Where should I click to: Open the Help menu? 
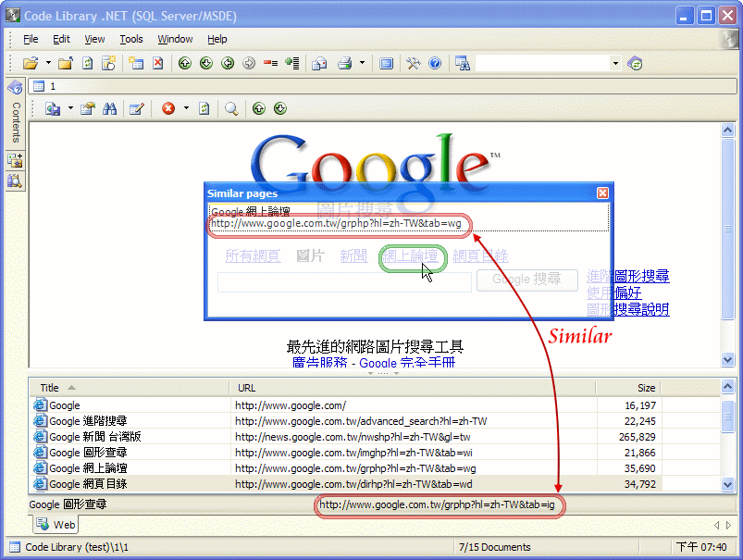coord(217,39)
